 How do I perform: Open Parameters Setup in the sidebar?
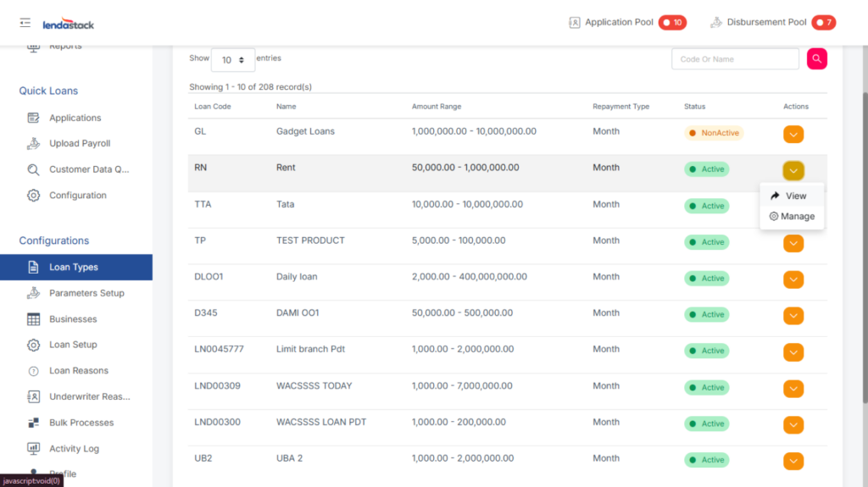click(86, 293)
